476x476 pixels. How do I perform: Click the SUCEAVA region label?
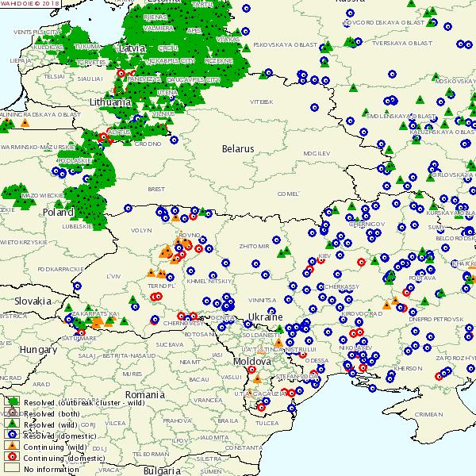pos(170,344)
